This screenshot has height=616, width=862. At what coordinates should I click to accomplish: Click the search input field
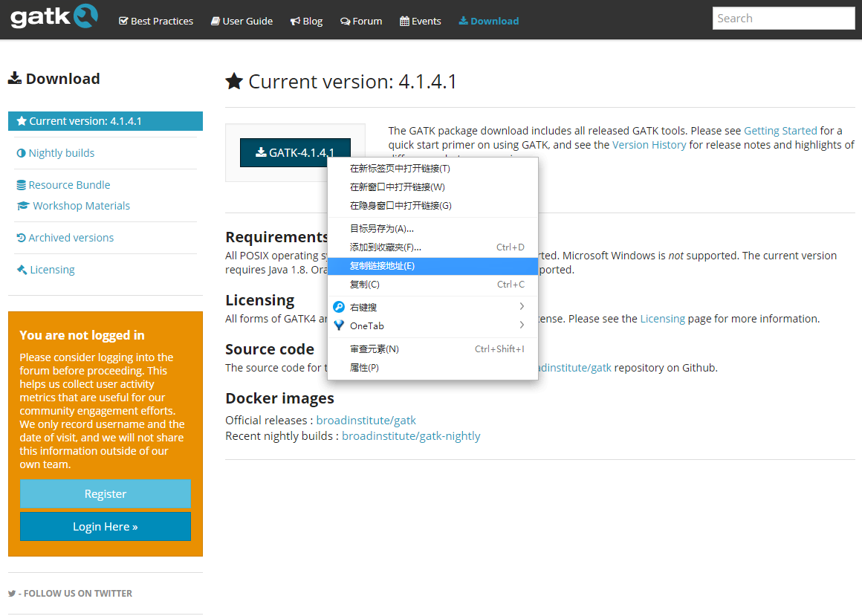(783, 19)
